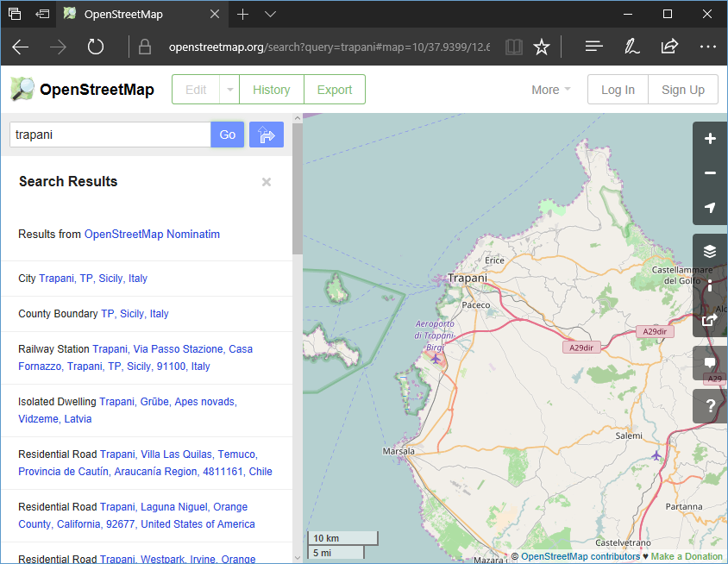The height and width of the screenshot is (564, 728).
Task: Open a new browser tab
Action: click(x=242, y=15)
